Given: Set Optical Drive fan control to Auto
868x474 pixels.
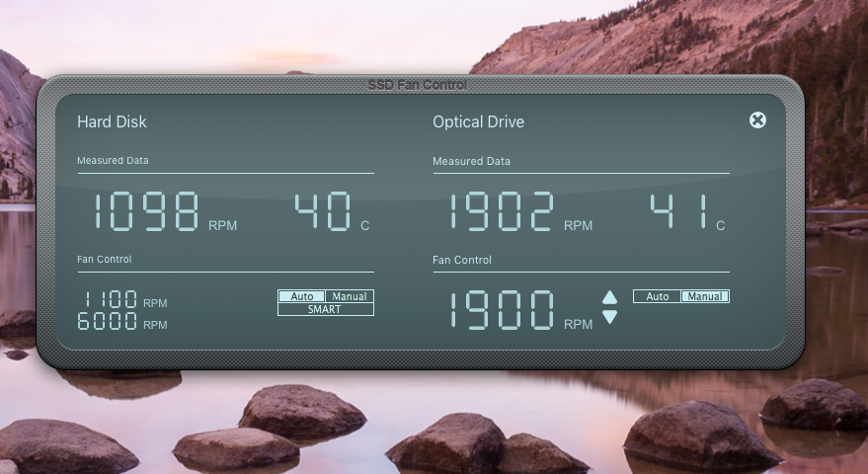Looking at the screenshot, I should (x=657, y=296).
